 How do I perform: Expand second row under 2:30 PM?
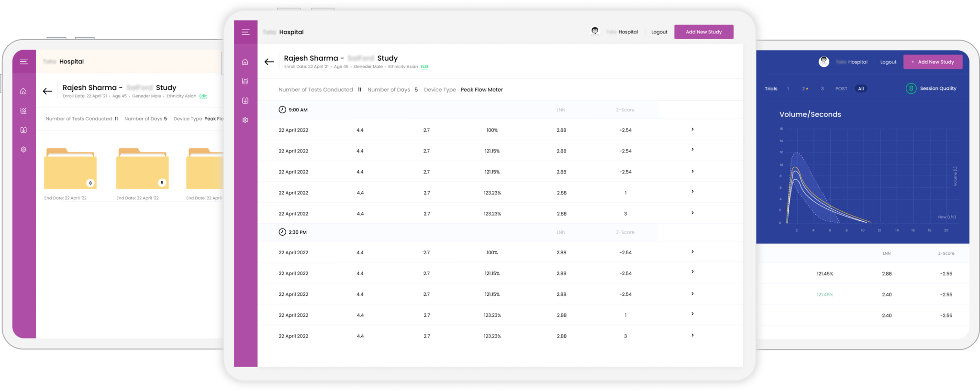coord(692,272)
